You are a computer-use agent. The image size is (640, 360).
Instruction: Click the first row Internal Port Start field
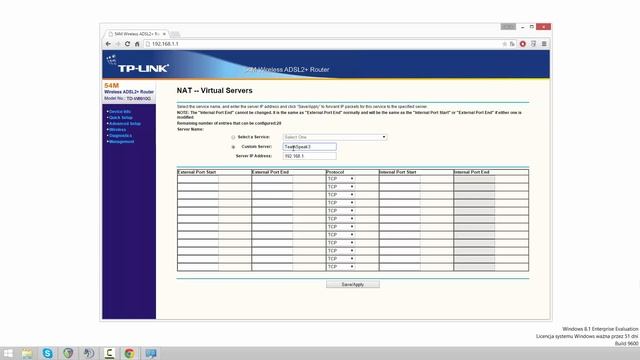click(400, 179)
